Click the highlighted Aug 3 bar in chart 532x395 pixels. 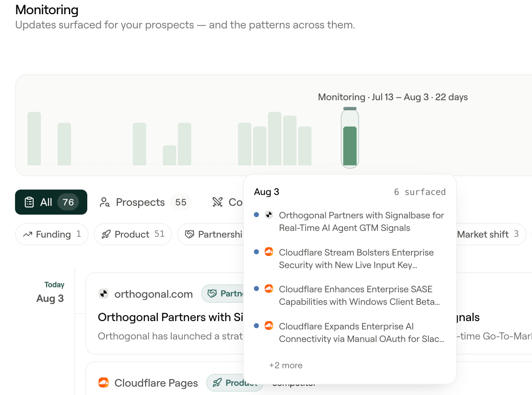350,146
